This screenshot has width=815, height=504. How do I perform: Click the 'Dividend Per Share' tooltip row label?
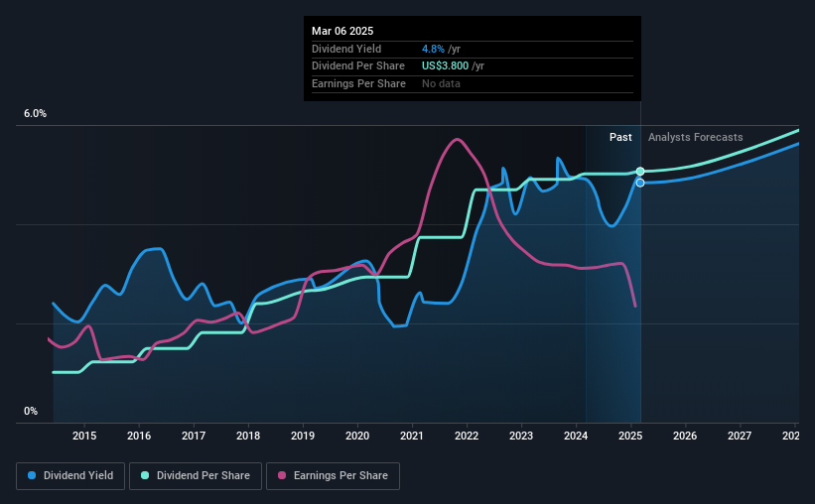[358, 66]
